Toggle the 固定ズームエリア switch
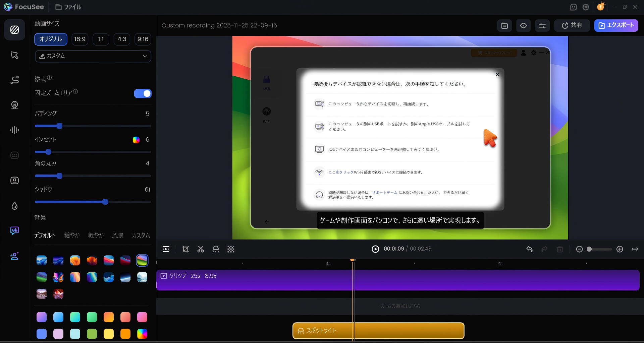 coord(143,93)
